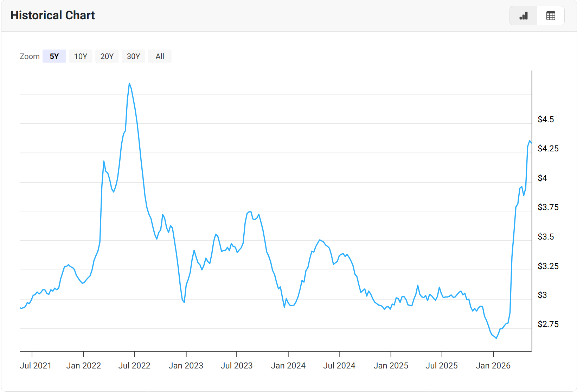
Task: Show the All time range
Action: (160, 56)
